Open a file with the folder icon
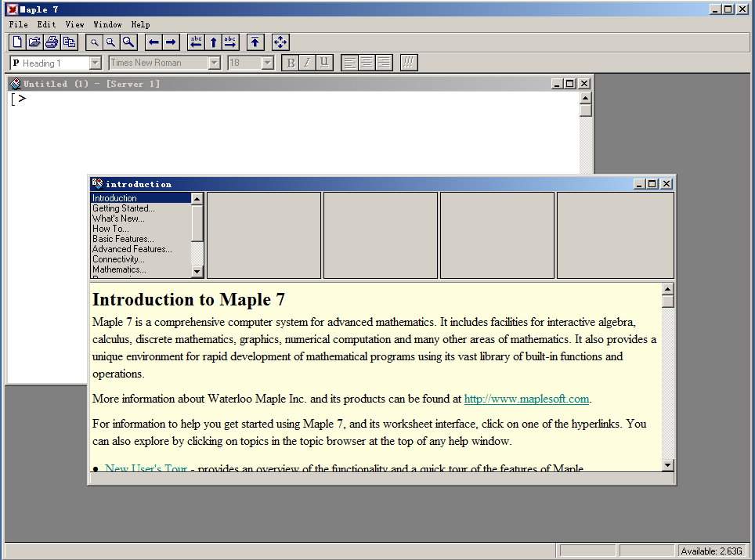The width and height of the screenshot is (755, 560). click(34, 42)
